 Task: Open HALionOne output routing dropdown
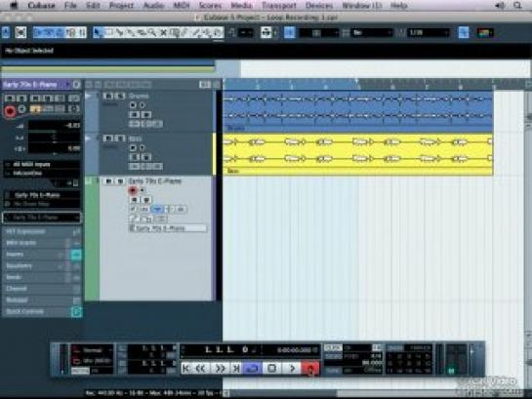42,173
